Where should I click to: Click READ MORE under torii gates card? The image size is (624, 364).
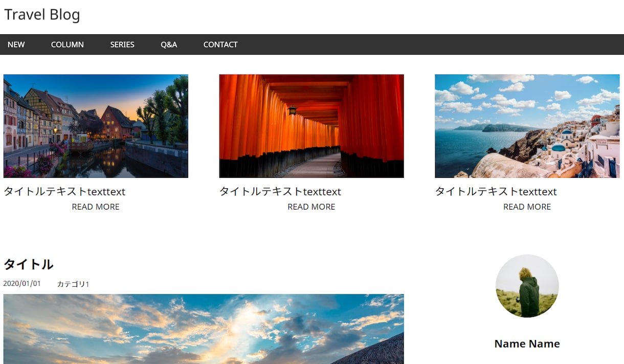(311, 207)
